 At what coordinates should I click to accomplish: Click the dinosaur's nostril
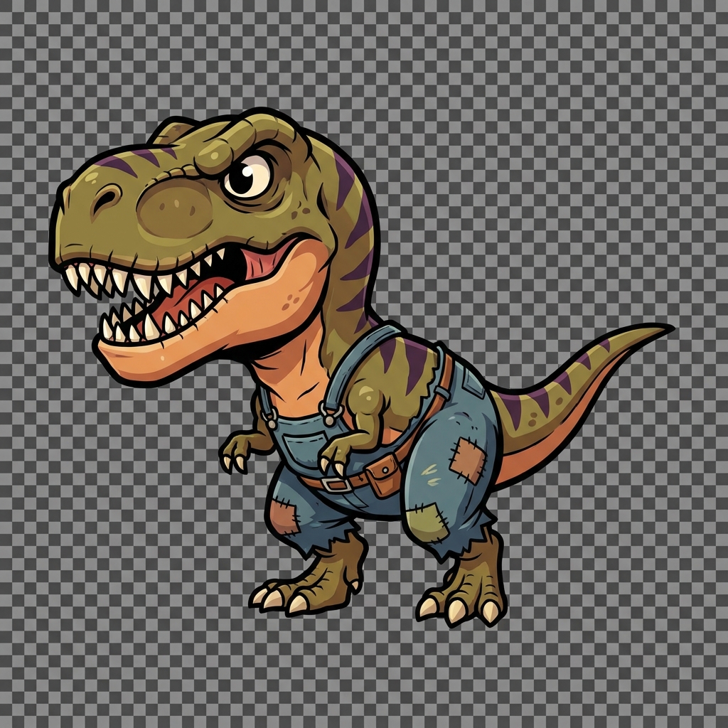coord(107,196)
